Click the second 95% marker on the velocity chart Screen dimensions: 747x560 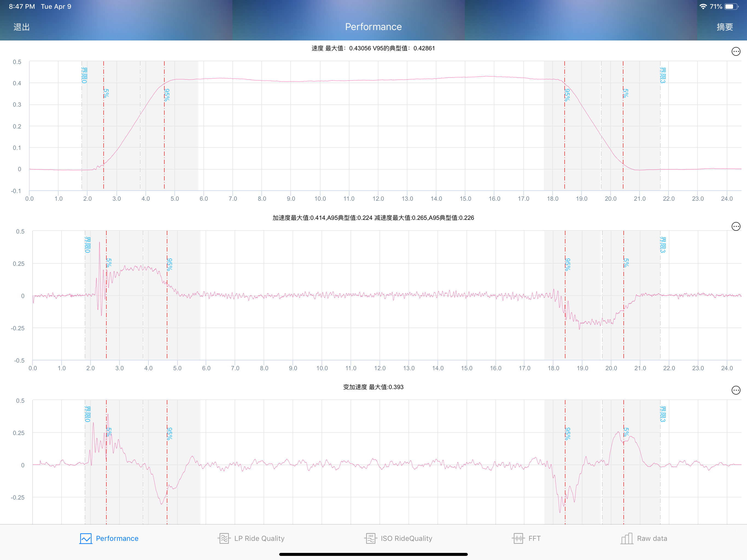567,95
